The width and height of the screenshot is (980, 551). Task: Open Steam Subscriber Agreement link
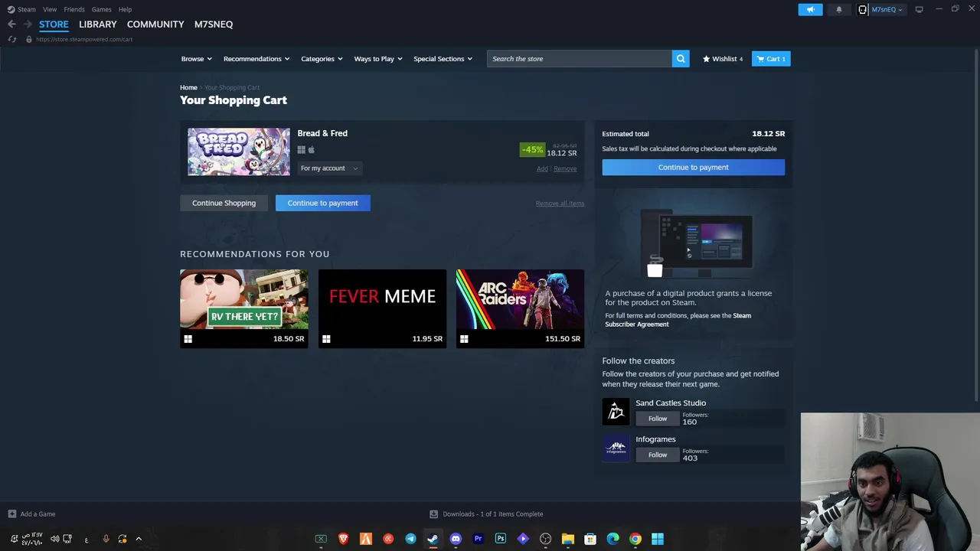678,320
